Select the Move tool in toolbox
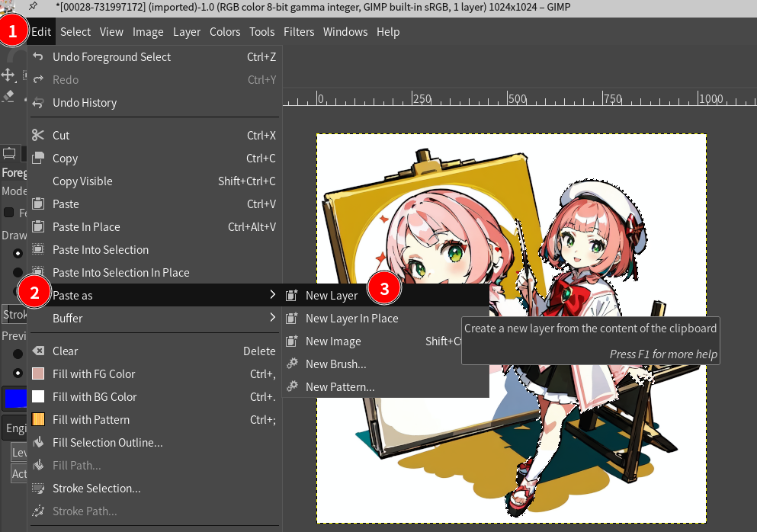The width and height of the screenshot is (757, 532). click(x=8, y=75)
